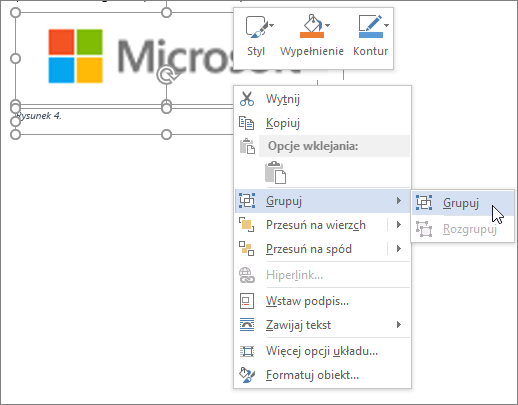Image resolution: width=518 pixels, height=405 pixels.
Task: Click the large paste option button
Action: [275, 172]
